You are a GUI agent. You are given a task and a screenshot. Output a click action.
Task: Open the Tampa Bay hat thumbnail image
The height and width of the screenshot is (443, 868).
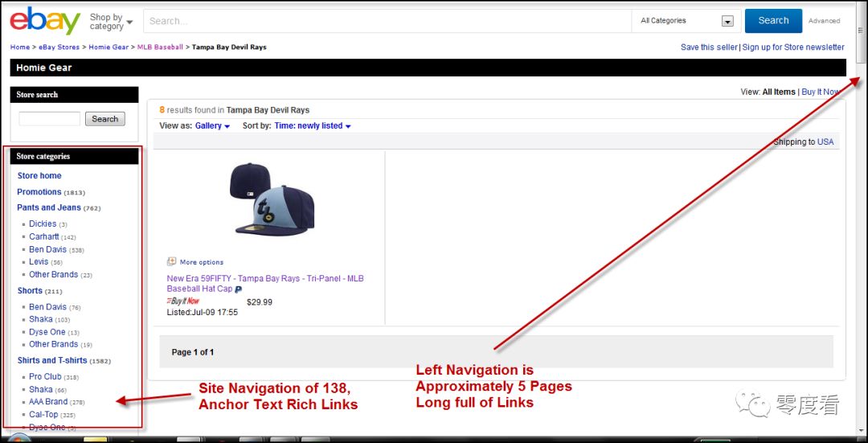click(x=272, y=199)
